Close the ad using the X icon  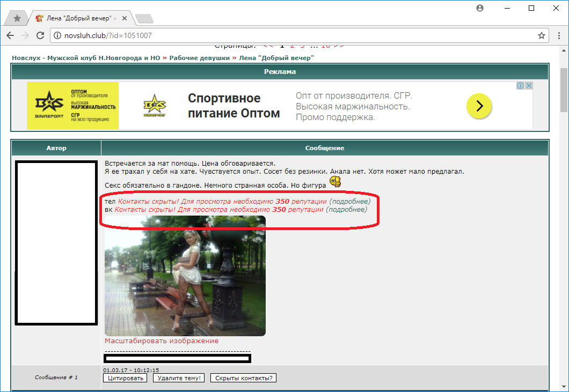coord(529,86)
